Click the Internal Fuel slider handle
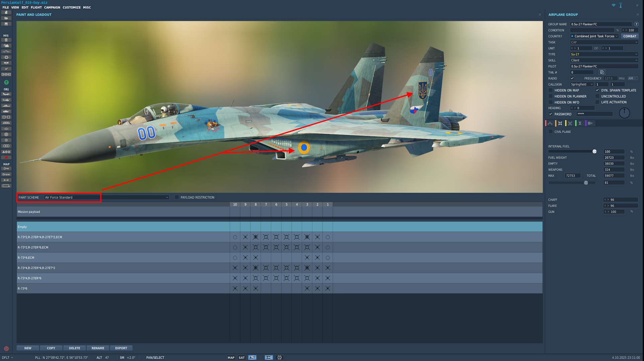Image resolution: width=644 pixels, height=361 pixels. pos(594,151)
